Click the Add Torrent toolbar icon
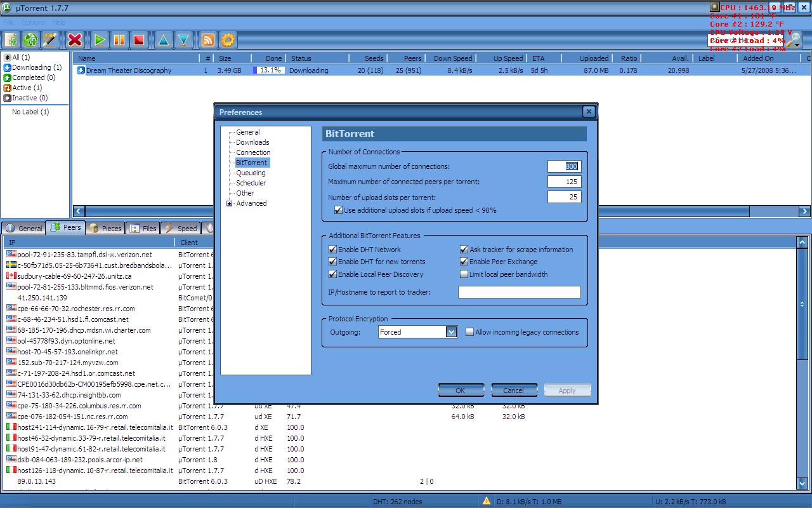Viewport: 812px width, 508px height. coord(11,40)
